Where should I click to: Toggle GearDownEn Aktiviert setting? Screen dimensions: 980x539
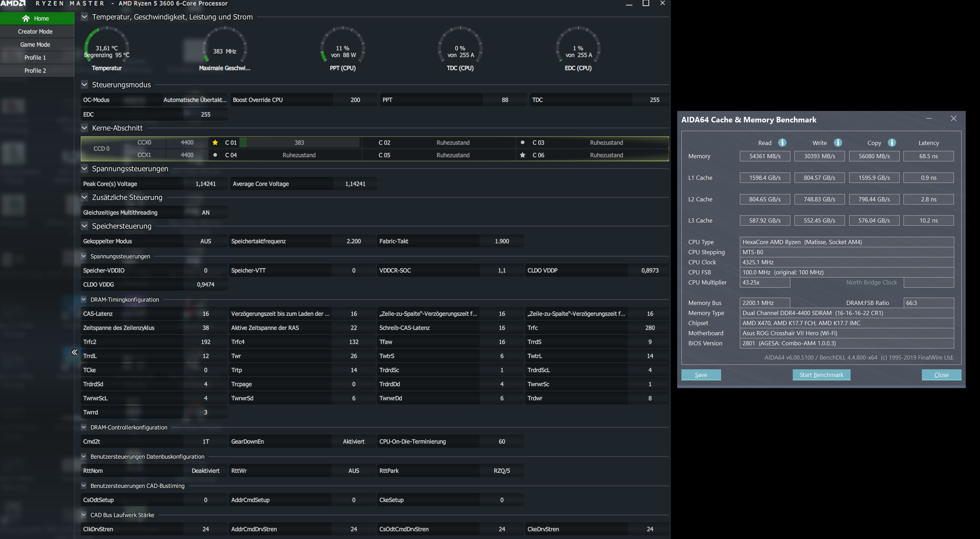coord(354,442)
